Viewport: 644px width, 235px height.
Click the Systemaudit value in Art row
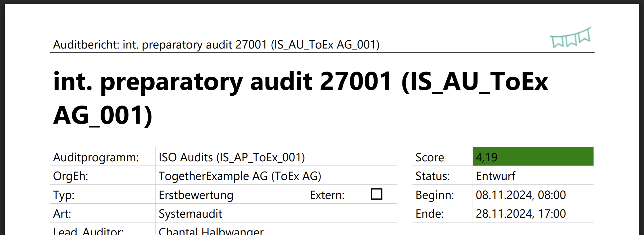tap(190, 214)
